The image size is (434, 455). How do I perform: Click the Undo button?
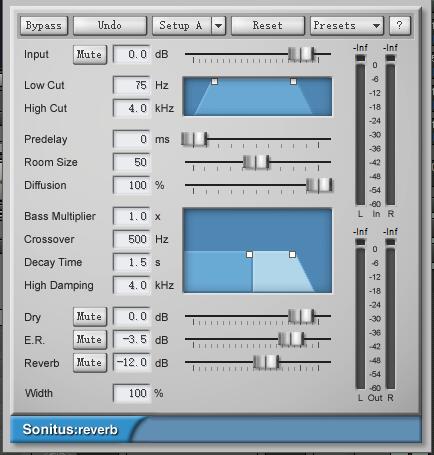point(110,26)
